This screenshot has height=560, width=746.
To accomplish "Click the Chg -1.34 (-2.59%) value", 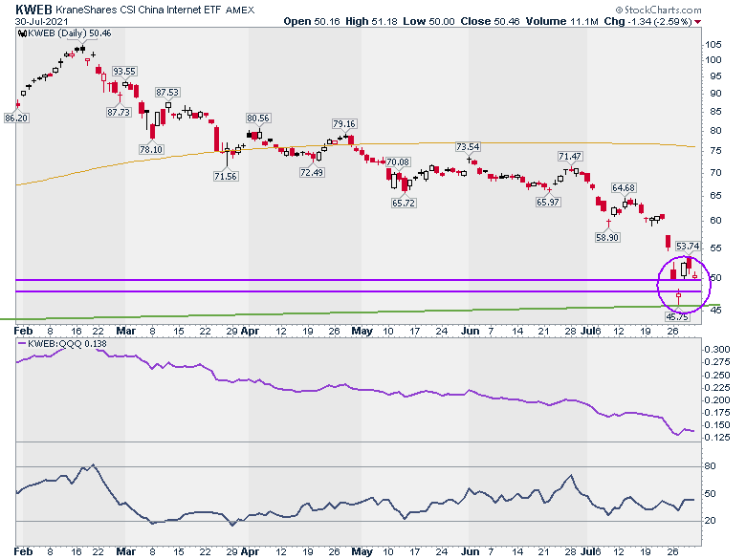I will 648,21.
